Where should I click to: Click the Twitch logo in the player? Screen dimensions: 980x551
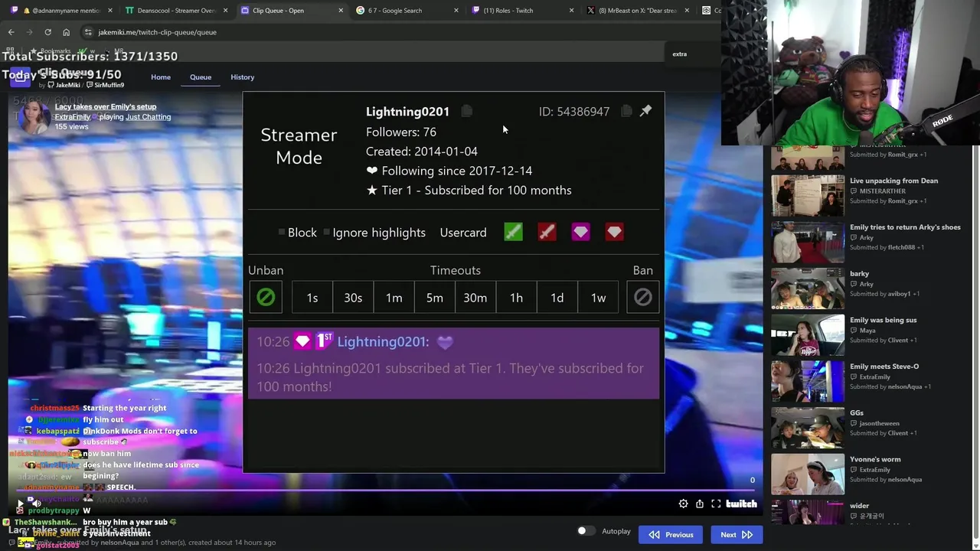(741, 504)
